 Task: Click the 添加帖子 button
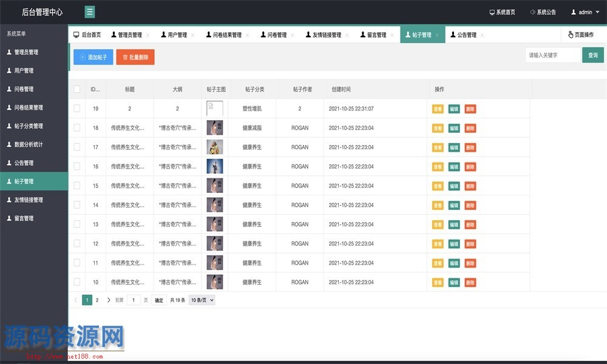93,57
